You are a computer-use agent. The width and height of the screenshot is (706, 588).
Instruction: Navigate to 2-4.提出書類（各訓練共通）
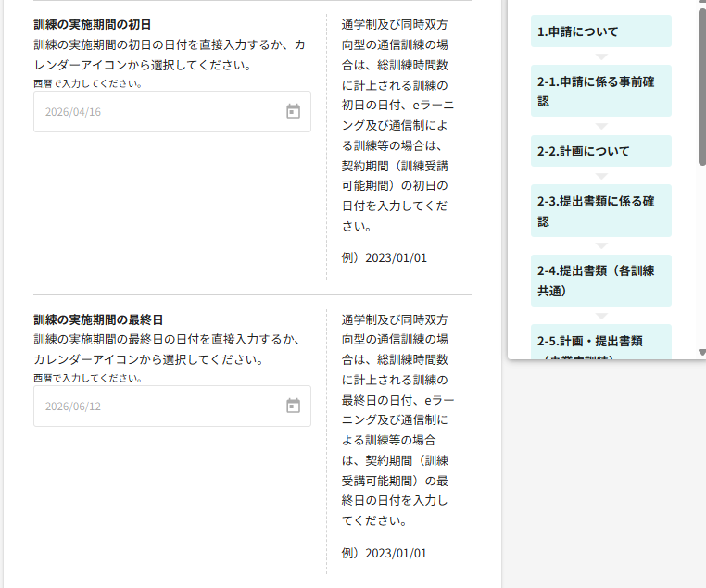pos(600,281)
